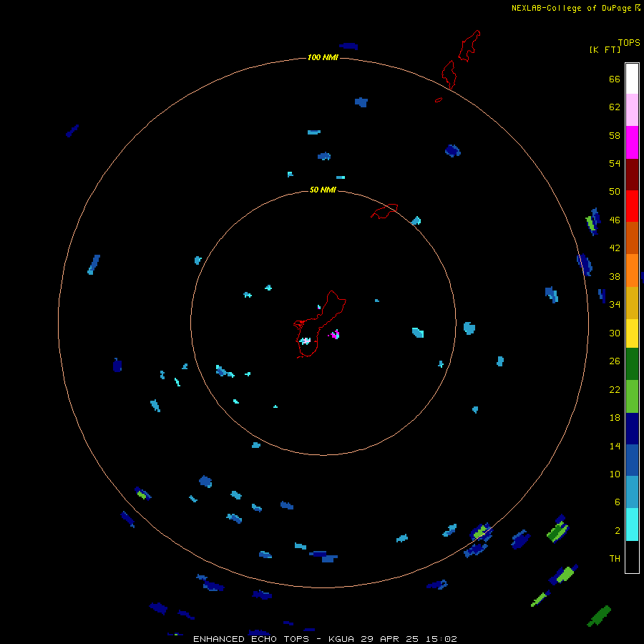Click the light green 26 legend swatch
The image size is (644, 644).
tap(632, 396)
